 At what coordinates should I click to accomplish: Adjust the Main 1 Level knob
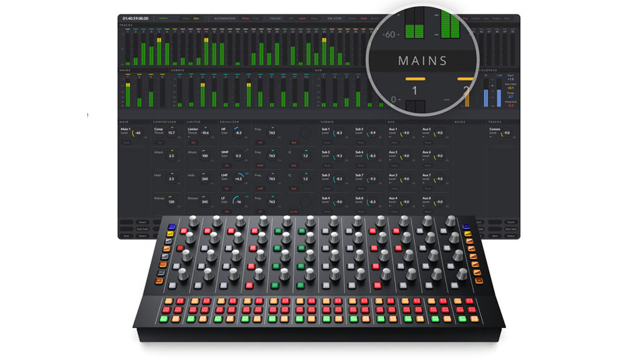point(138,133)
